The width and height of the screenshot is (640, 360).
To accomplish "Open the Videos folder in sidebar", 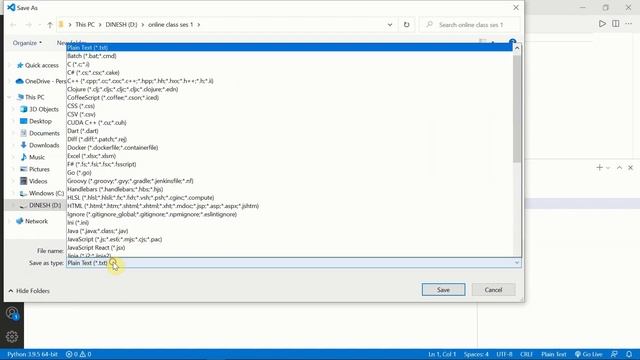I will click(34, 181).
